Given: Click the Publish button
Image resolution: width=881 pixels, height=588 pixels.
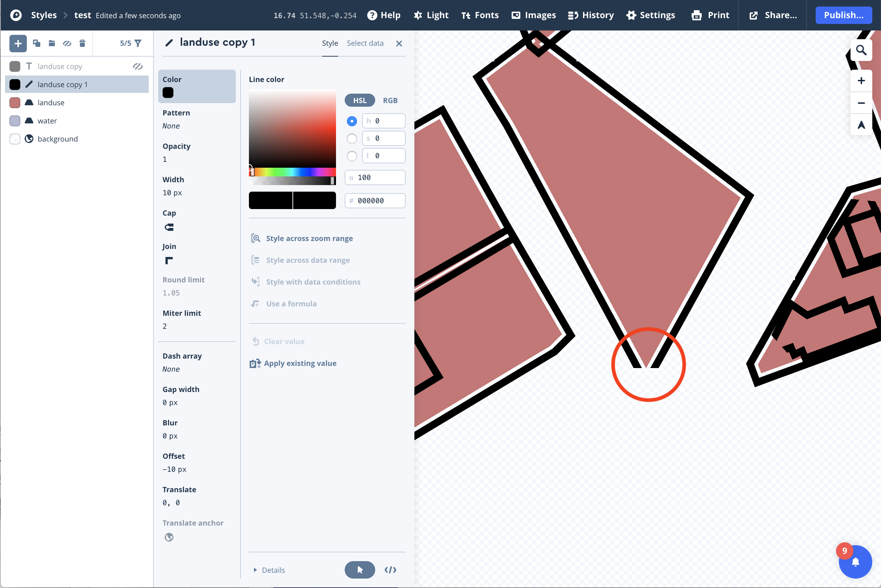Looking at the screenshot, I should (x=843, y=15).
